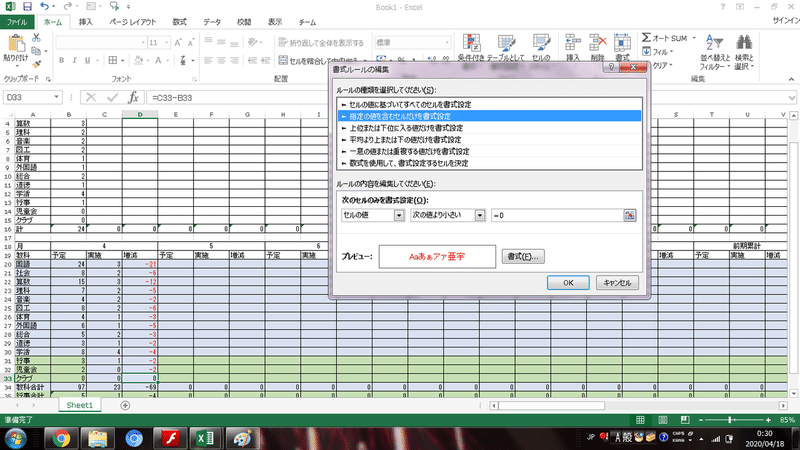Increase font size with large A icon

178,42
